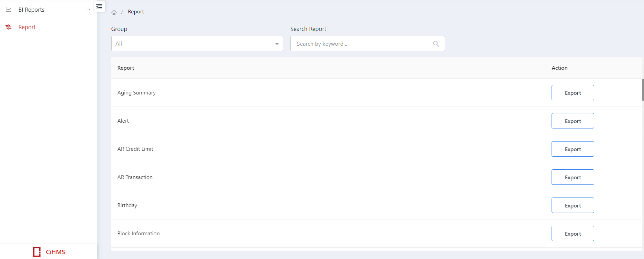Click the Group dropdown caret arrow

pos(277,44)
